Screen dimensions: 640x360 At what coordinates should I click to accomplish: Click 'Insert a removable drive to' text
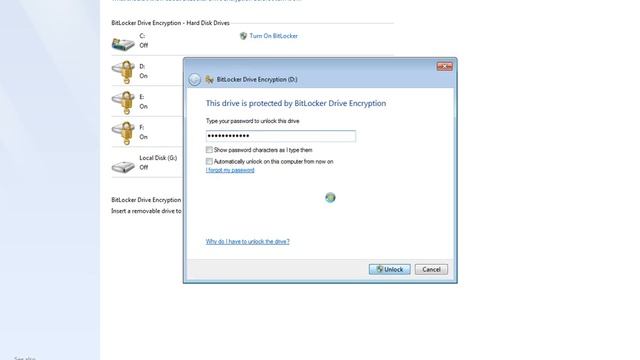(x=146, y=211)
